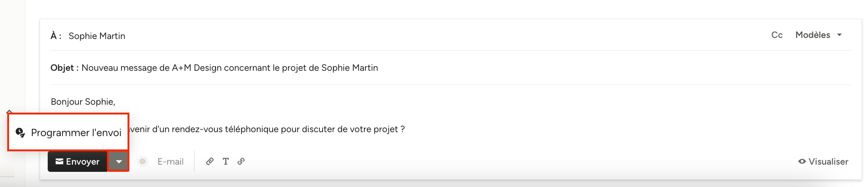Click the attachment paperclip icon
Image resolution: width=868 pixels, height=187 pixels.
(x=210, y=161)
